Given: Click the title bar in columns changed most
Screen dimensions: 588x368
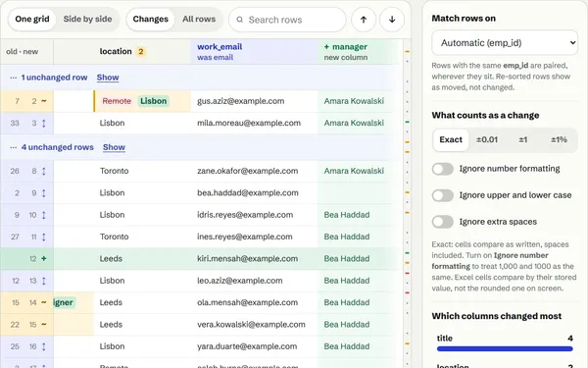Looking at the screenshot, I should (505, 348).
